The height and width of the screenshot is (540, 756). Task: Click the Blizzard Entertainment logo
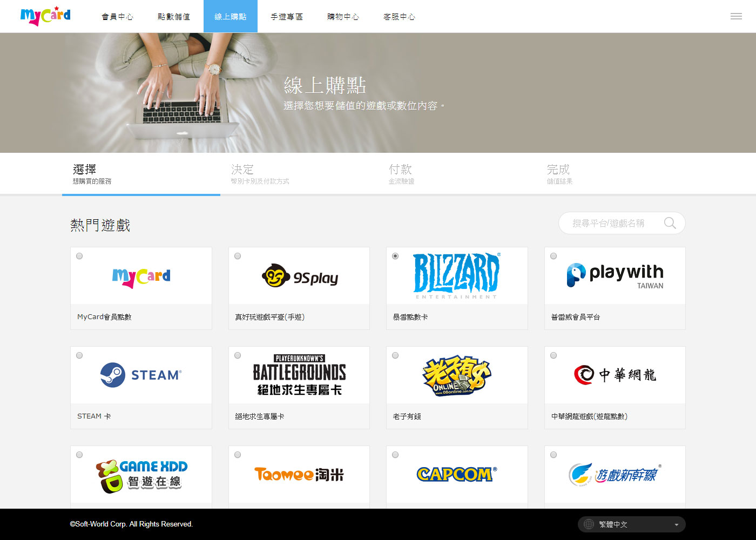[x=457, y=275]
